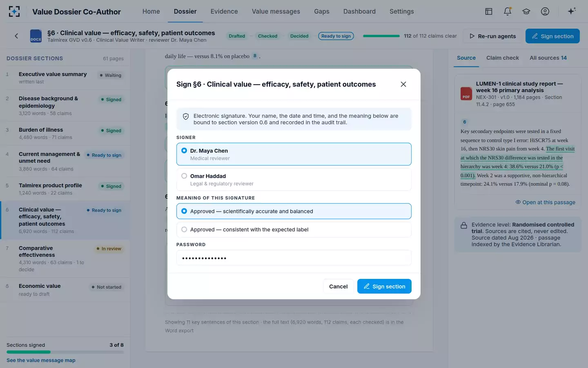Go to the Gaps tab
The image size is (588, 368).
point(322,11)
